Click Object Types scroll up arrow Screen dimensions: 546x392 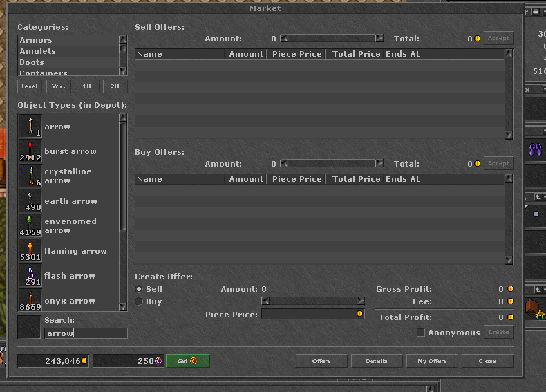tap(122, 118)
